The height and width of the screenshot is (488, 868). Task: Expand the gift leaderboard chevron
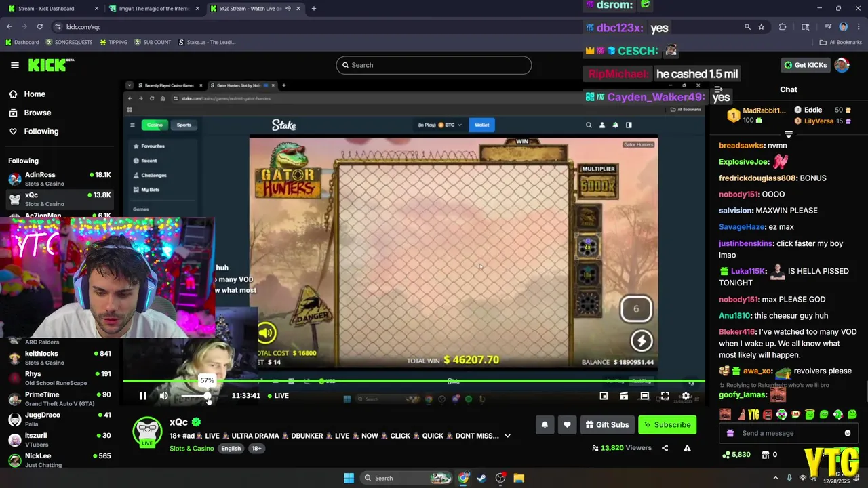(789, 134)
